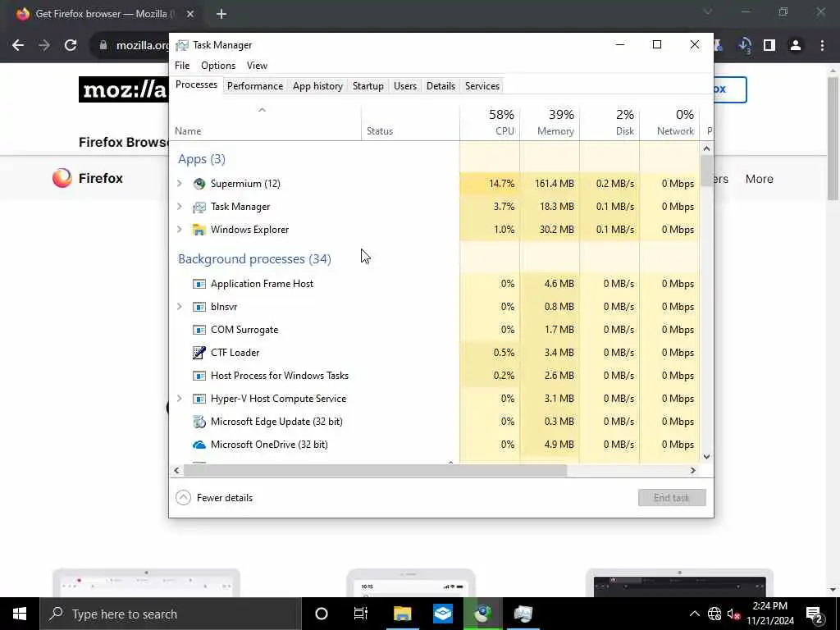The width and height of the screenshot is (840, 630).
Task: Sort processes by Memory column
Action: tap(550, 123)
